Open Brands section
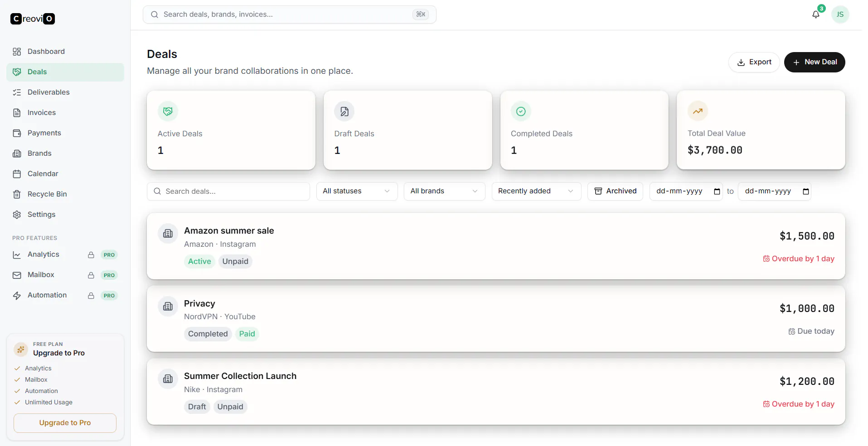Screen dimensions: 868x446 point(65,153)
